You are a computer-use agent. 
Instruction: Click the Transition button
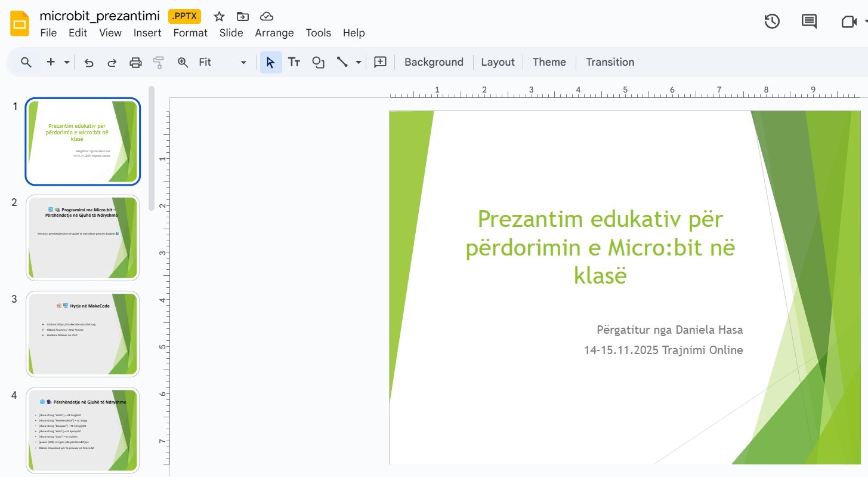click(610, 62)
